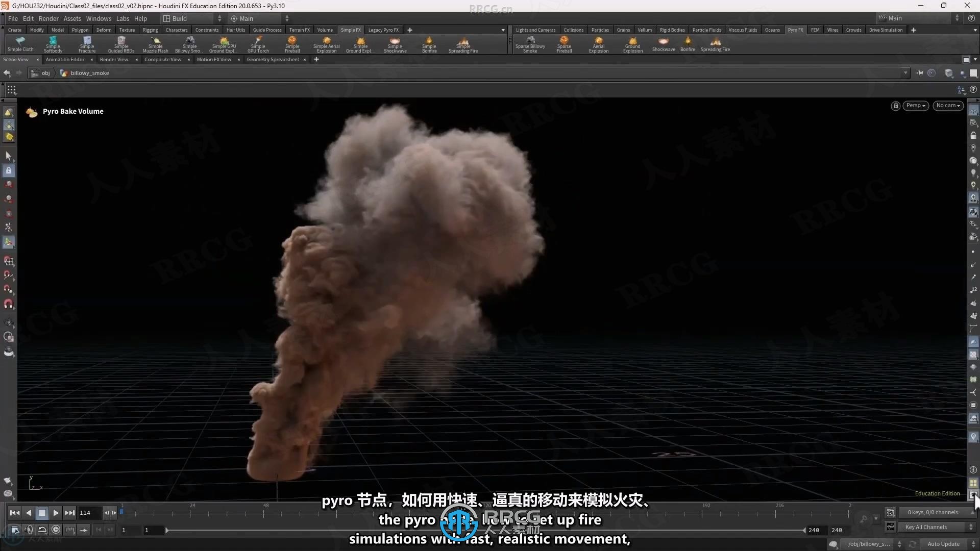Screen dimensions: 980x551
Task: Open the set-keyframe options dropdown arrow
Action: pyautogui.click(x=876, y=519)
